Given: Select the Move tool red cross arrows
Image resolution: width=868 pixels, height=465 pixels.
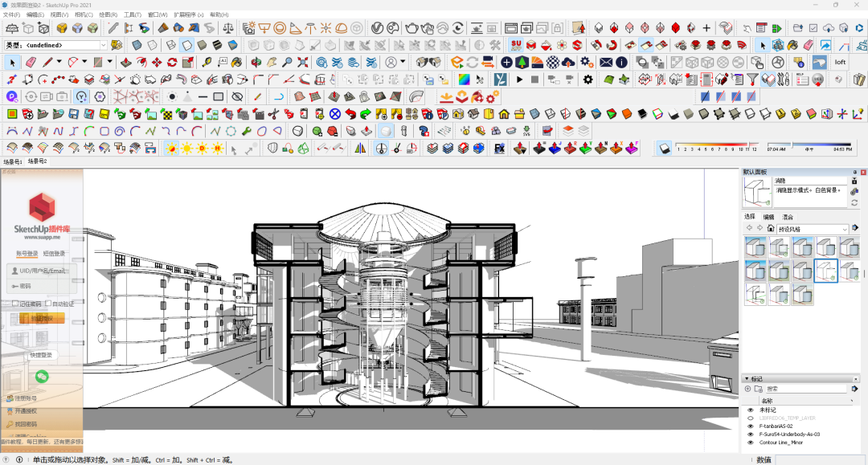Looking at the screenshot, I should point(158,63).
